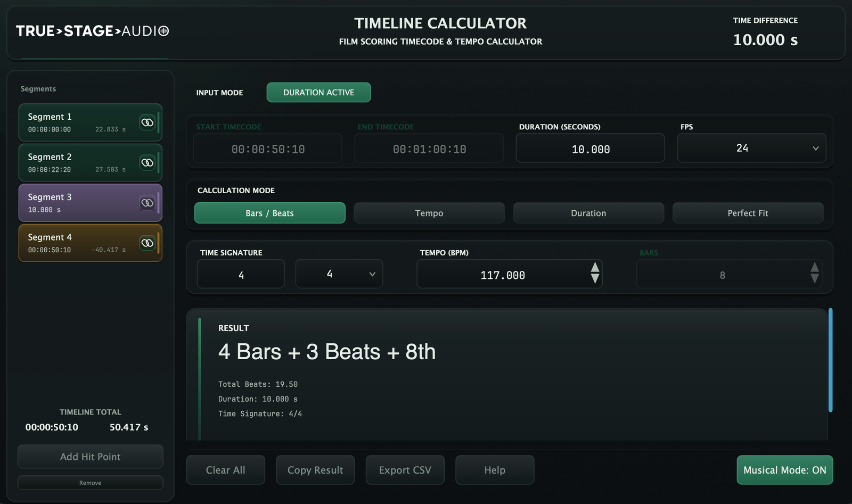Toggle the link icon on Segment 4
Screen dimensions: 852x504
coord(147,243)
